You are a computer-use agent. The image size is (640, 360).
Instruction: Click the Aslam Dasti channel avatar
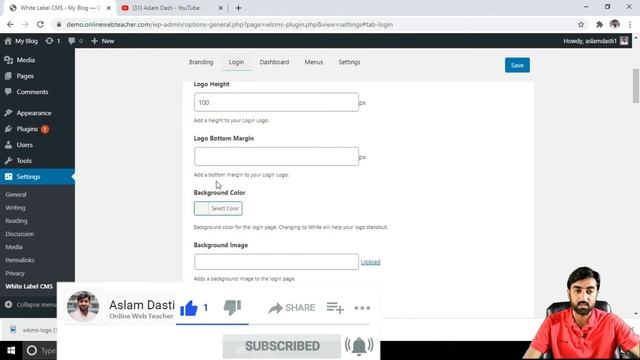(83, 307)
